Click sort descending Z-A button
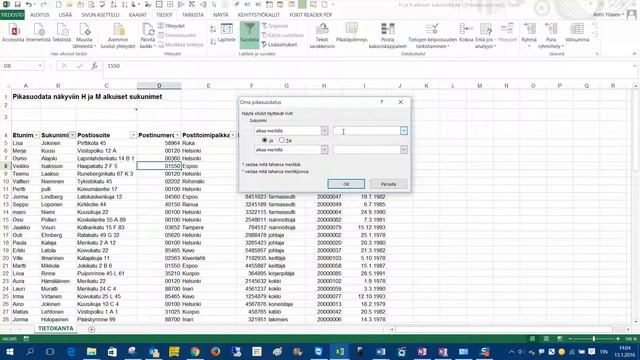This screenshot has height=360, width=640. [x=213, y=41]
